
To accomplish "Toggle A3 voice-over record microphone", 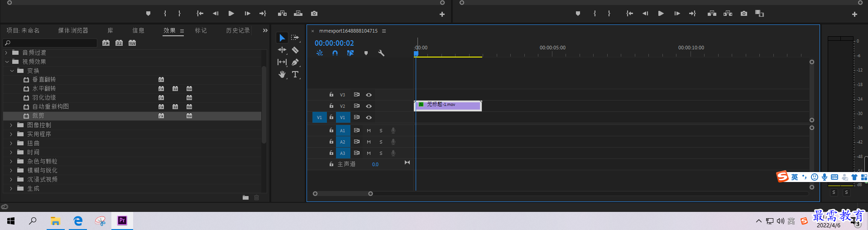I will (393, 153).
